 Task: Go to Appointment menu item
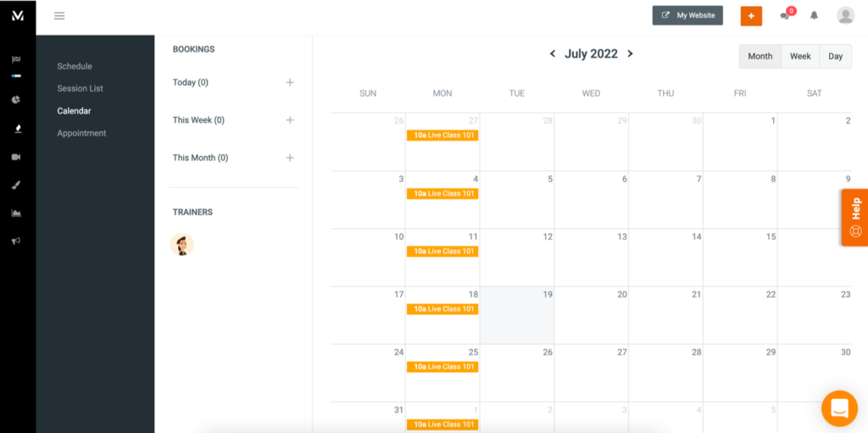[81, 133]
